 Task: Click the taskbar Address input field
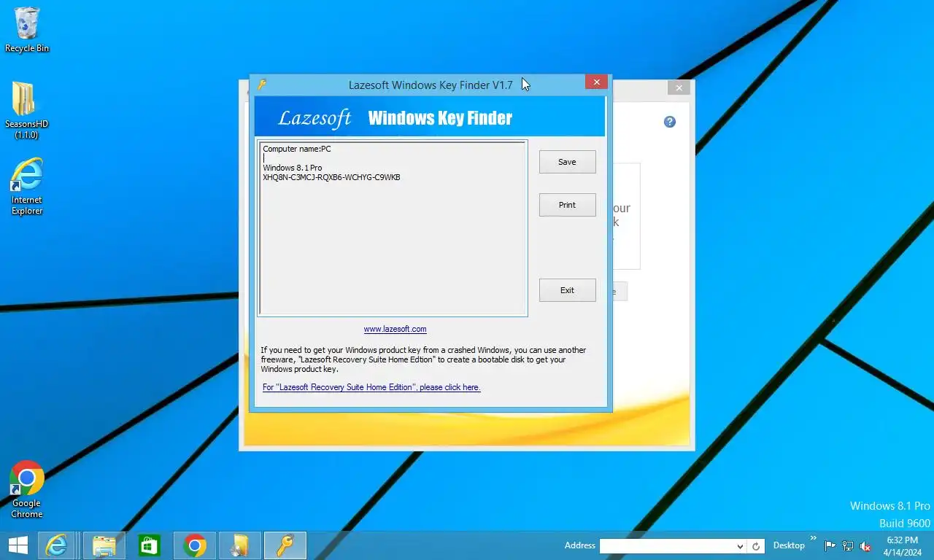coord(666,546)
